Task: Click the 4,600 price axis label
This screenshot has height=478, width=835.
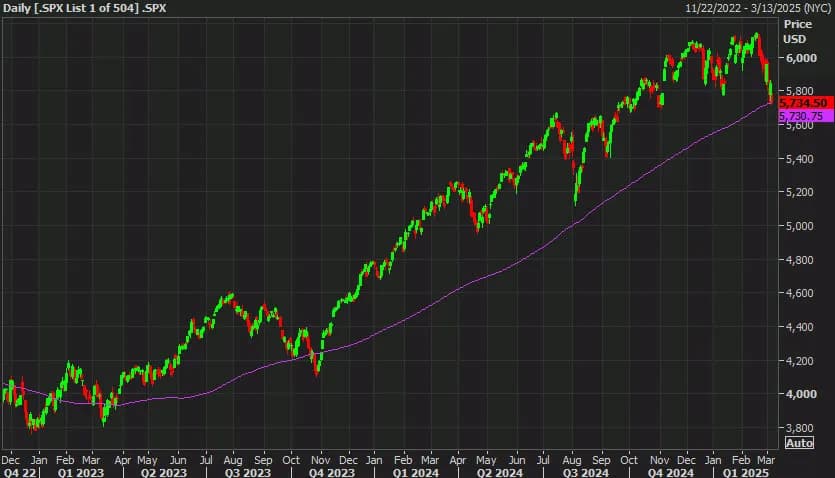Action: [x=799, y=293]
